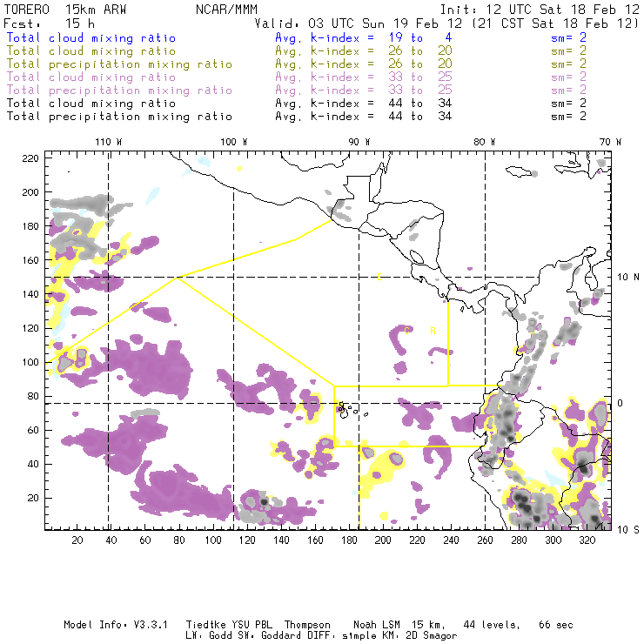
Task: Click 'Tiedtke' in the model info footer
Action: [205, 625]
